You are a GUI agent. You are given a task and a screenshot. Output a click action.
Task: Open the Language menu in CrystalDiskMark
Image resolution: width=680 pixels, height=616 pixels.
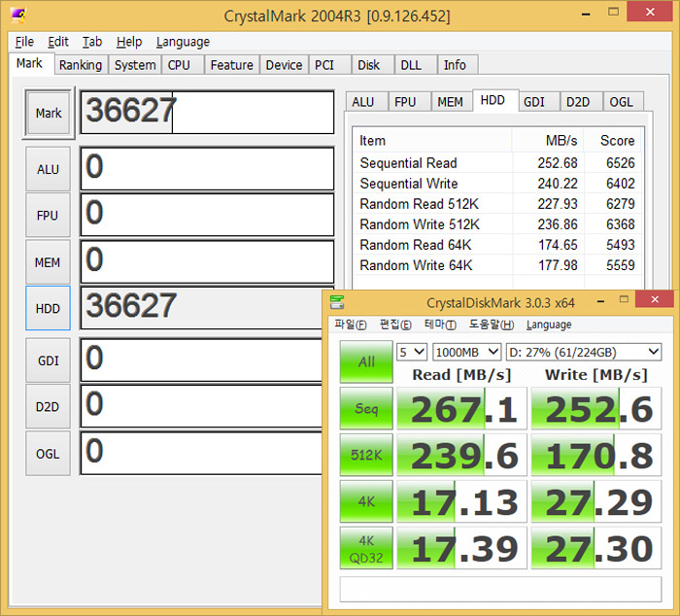tap(549, 325)
